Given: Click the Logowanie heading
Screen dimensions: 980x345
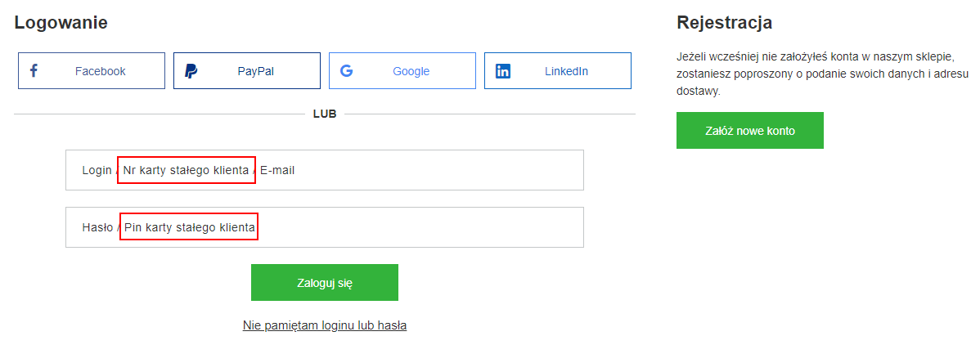Looking at the screenshot, I should point(61,23).
